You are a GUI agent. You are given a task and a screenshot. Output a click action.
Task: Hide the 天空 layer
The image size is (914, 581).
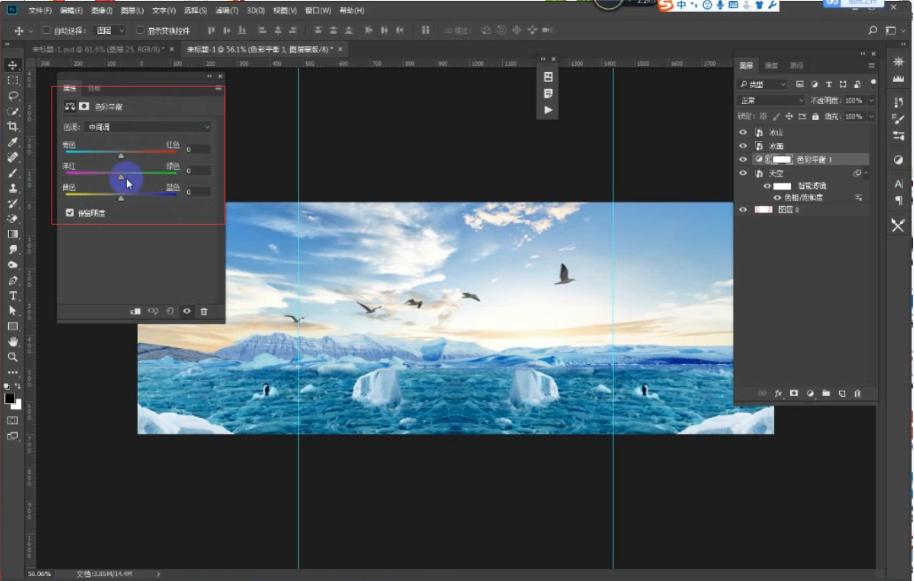tap(743, 171)
